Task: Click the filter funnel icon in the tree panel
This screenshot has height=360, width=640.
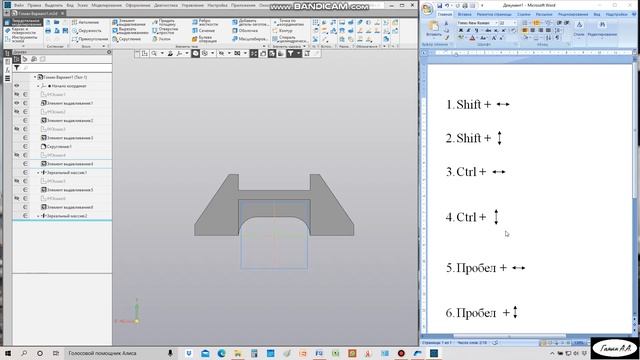Action: (17, 68)
